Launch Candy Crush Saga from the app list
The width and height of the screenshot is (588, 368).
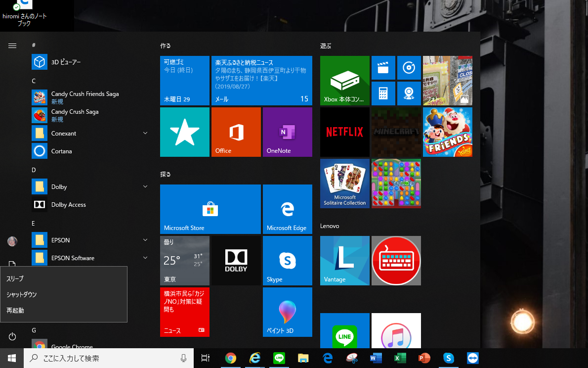pyautogui.click(x=90, y=115)
